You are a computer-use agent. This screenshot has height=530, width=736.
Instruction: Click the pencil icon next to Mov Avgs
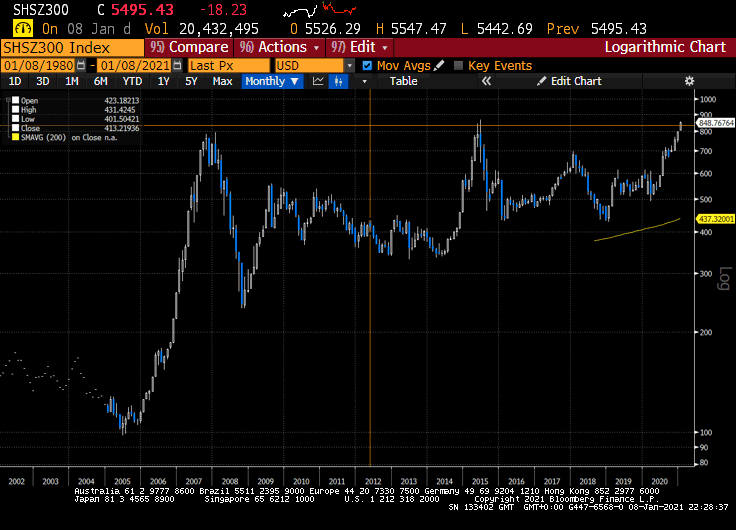[x=439, y=65]
